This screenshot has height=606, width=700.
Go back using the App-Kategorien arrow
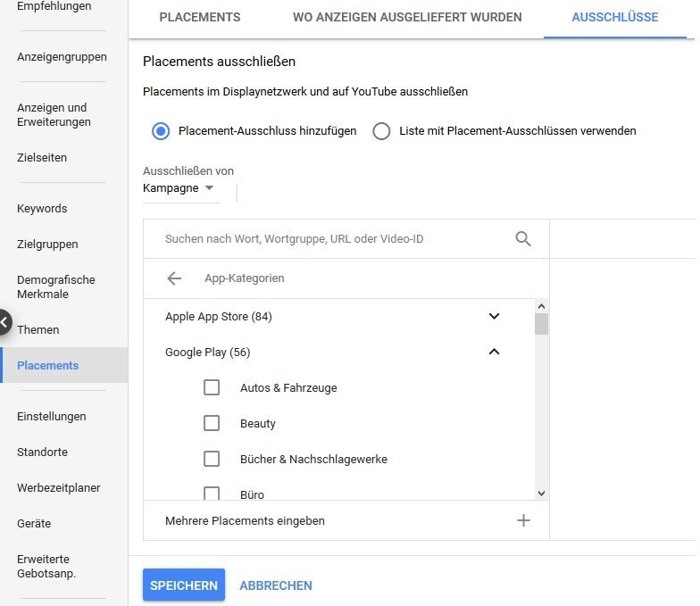pyautogui.click(x=173, y=278)
